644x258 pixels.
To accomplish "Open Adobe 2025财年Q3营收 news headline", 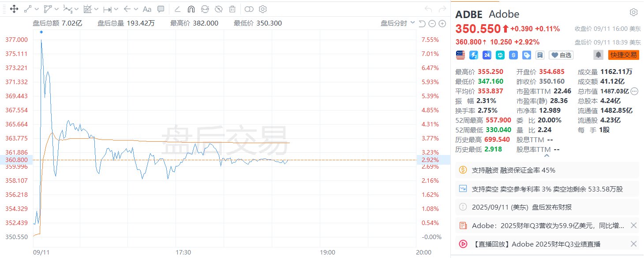I will point(548,225).
